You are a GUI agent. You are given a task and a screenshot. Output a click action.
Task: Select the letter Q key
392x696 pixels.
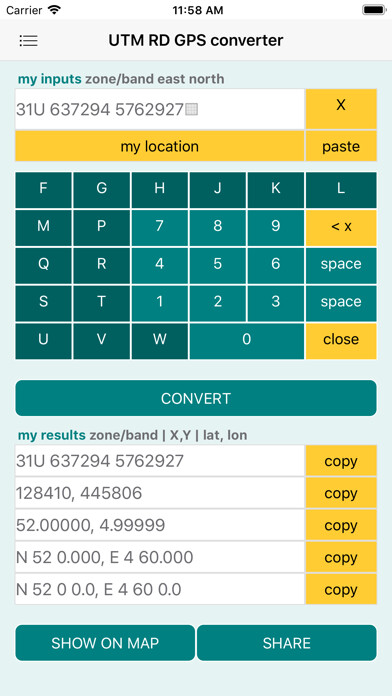(x=44, y=265)
